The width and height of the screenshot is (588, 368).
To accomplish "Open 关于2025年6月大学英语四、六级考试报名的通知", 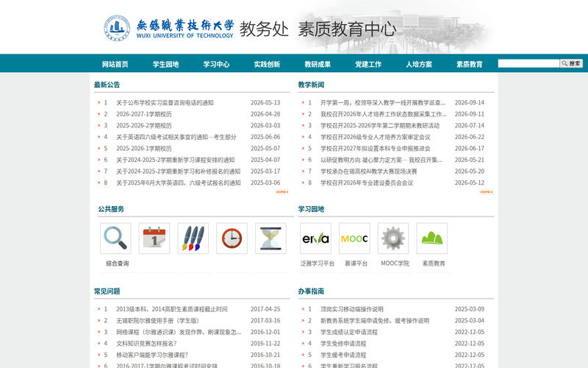I will click(179, 183).
